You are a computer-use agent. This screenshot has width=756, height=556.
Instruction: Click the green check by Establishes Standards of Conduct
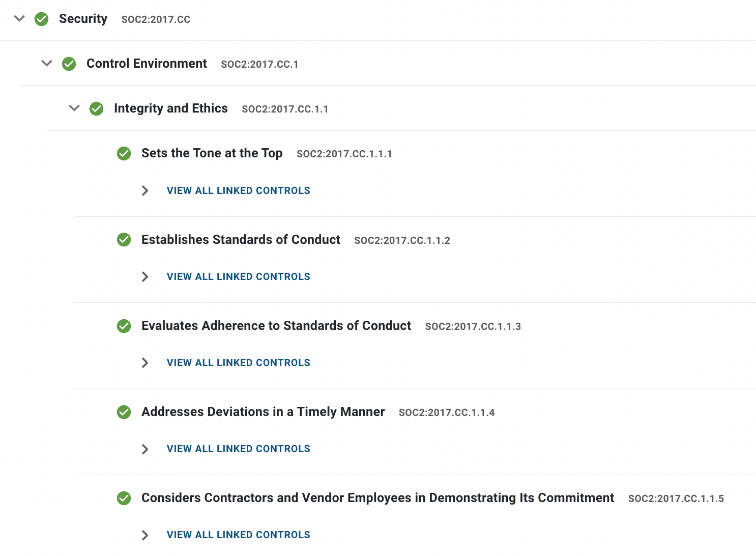point(124,239)
